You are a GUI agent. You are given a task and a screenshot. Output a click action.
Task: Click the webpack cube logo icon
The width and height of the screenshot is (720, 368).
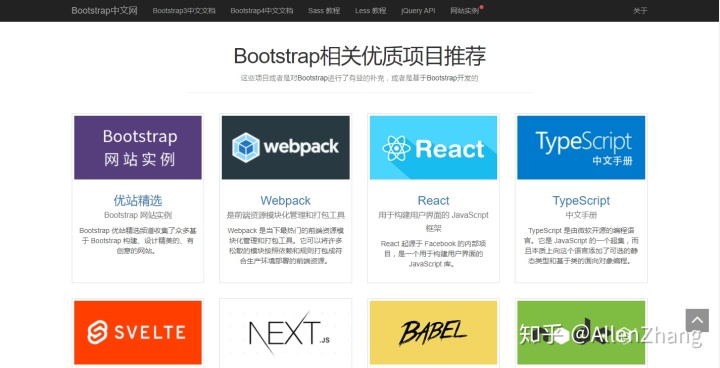[x=246, y=147]
